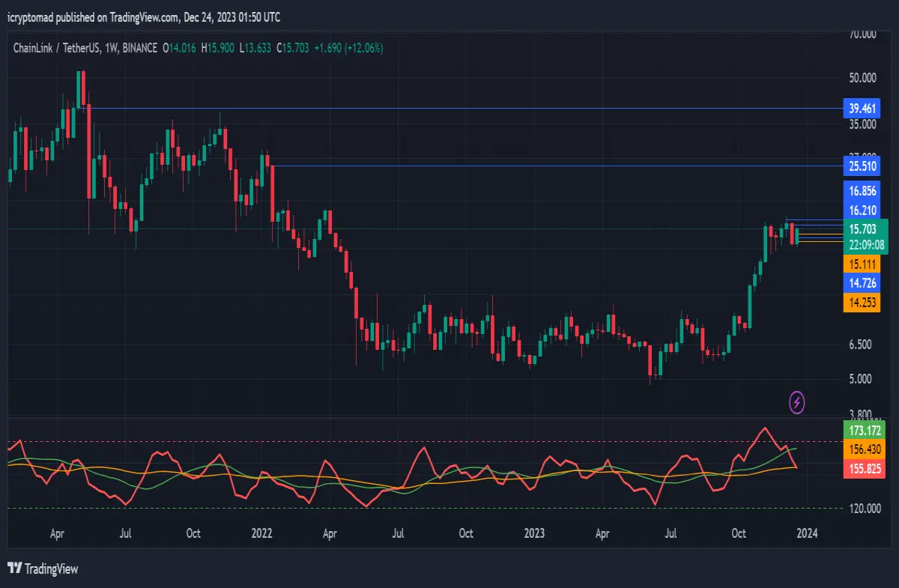Image resolution: width=899 pixels, height=588 pixels.
Task: Click the purple lightning bolt event icon
Action: pyautogui.click(x=797, y=402)
